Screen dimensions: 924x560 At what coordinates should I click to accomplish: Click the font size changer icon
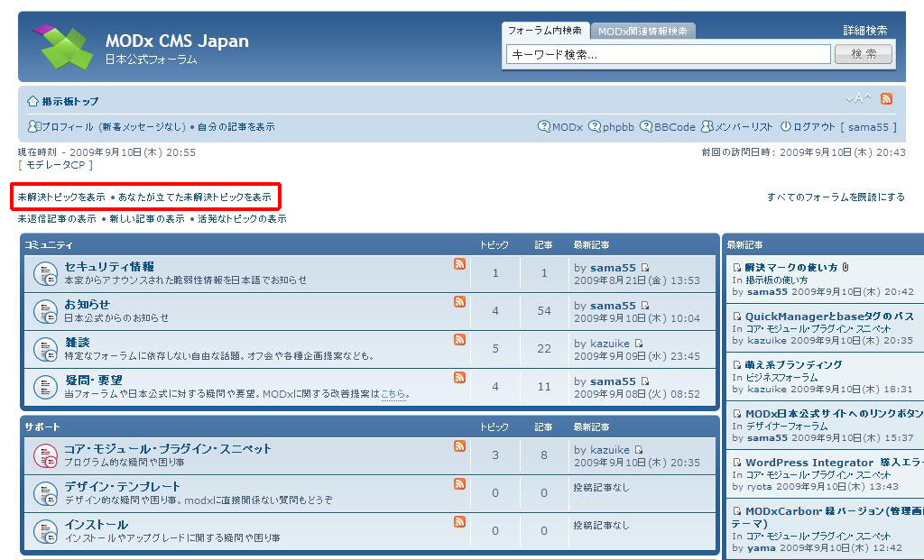858,99
